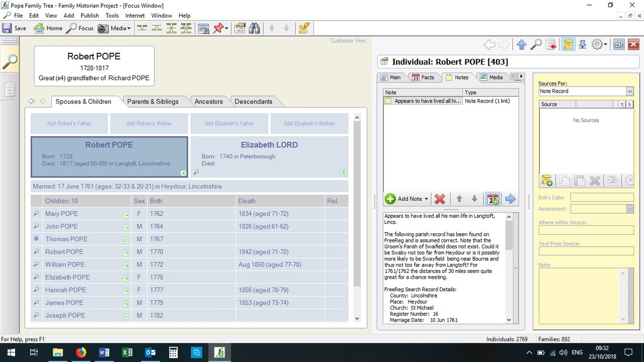The height and width of the screenshot is (362, 644).
Task: Click the Focus magnifier toolbar button
Action: (x=79, y=28)
